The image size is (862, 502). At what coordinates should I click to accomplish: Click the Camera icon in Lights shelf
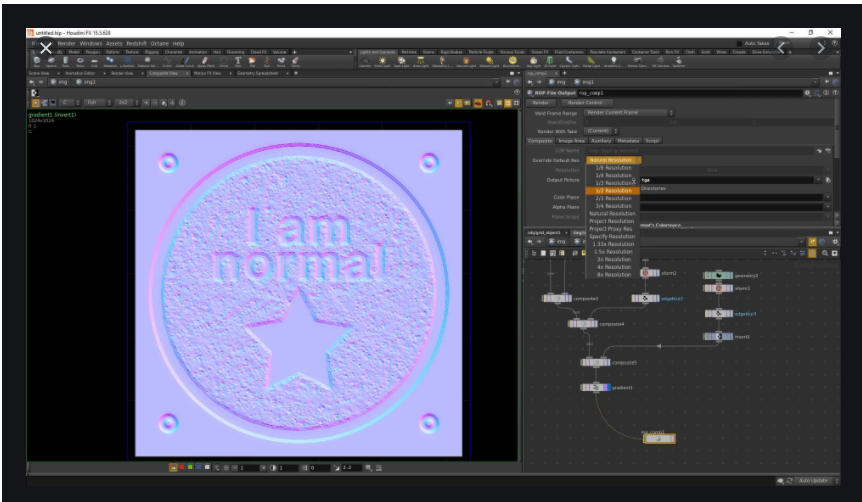point(365,61)
